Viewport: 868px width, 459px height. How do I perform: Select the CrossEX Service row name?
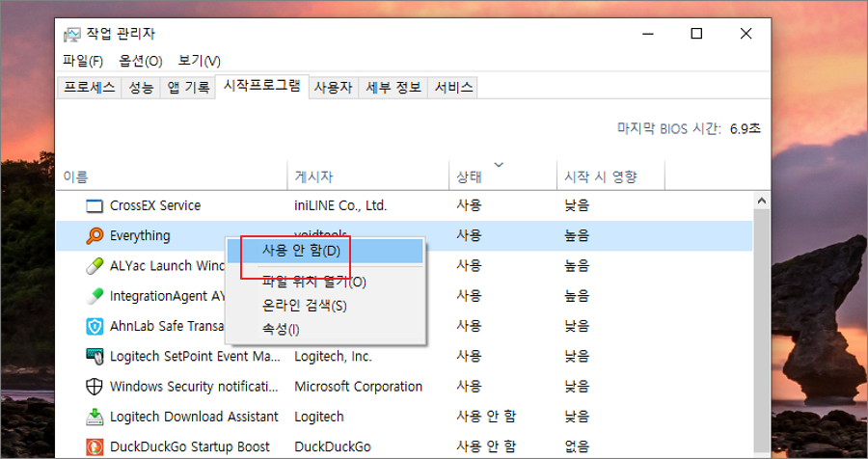tap(155, 206)
